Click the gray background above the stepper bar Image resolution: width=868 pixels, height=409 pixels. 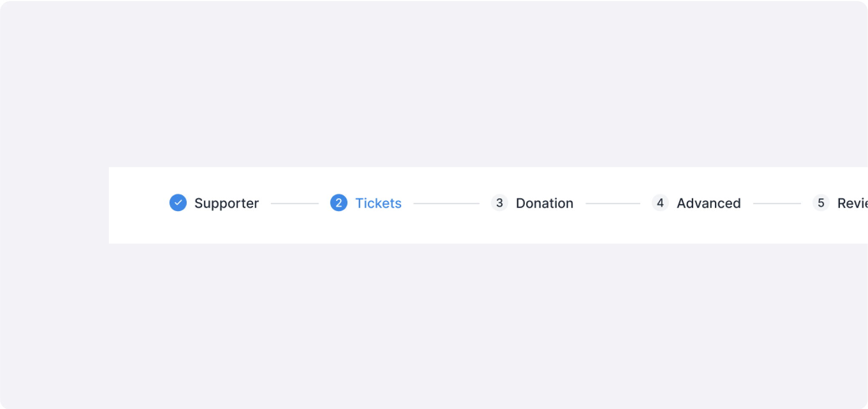[434, 85]
